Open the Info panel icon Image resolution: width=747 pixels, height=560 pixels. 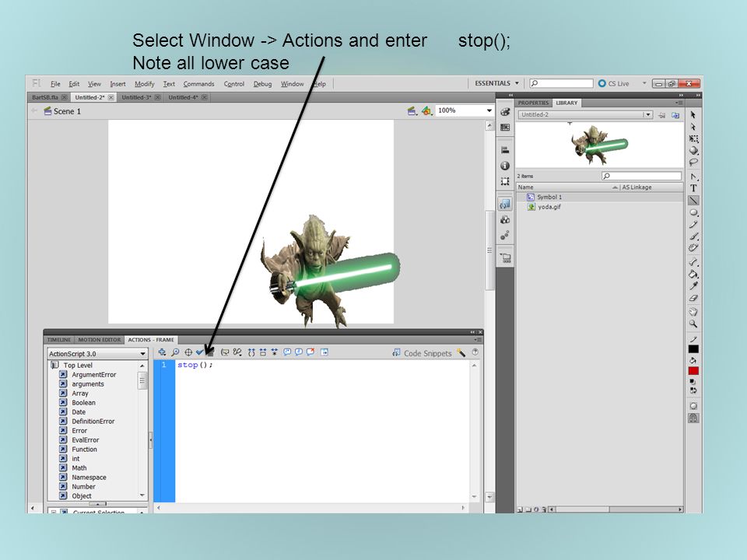(505, 166)
